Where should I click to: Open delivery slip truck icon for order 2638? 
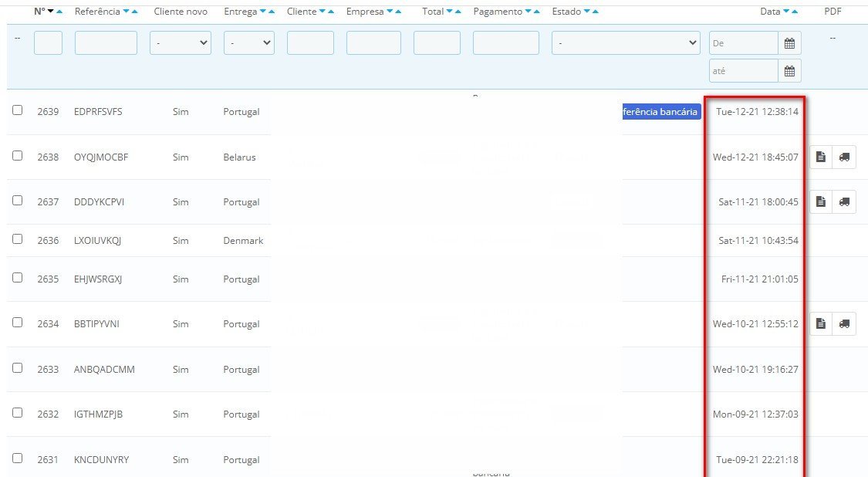844,157
